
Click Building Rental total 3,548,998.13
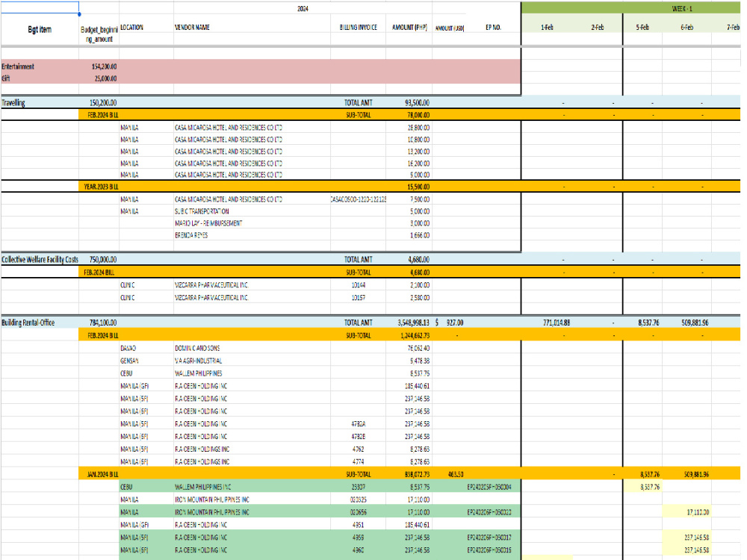(x=414, y=323)
